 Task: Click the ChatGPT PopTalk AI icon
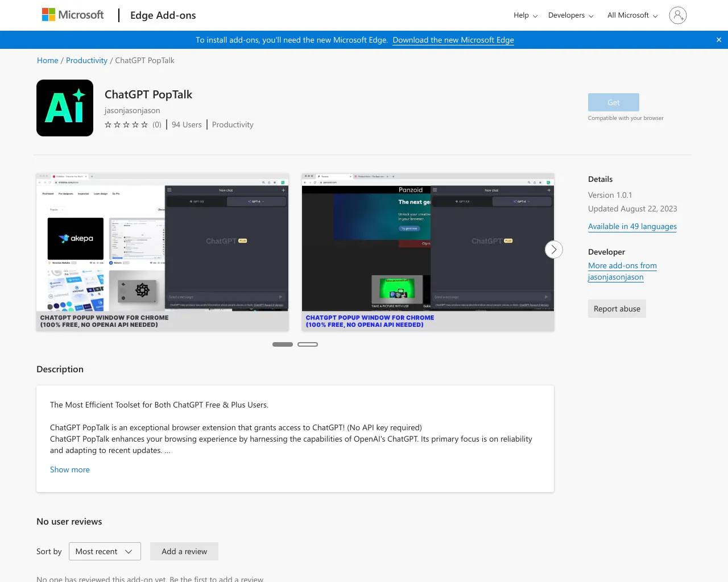click(65, 108)
